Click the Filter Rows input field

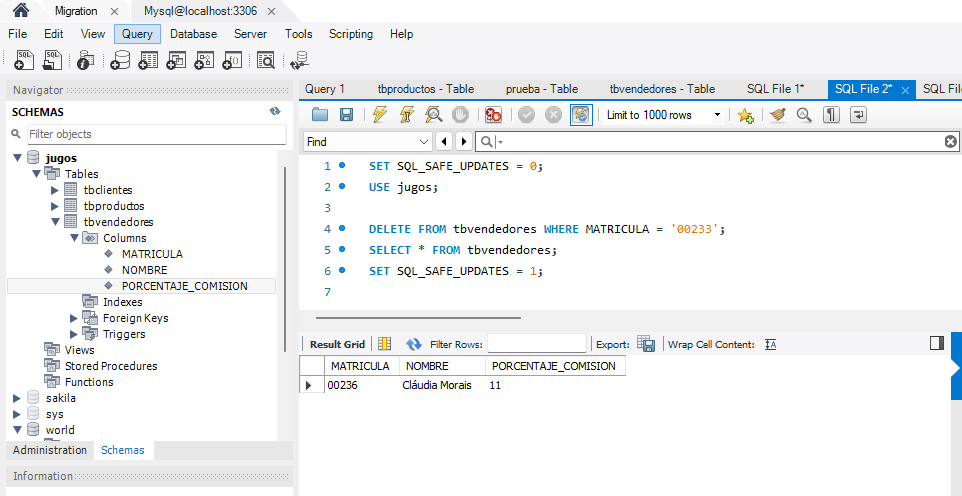(537, 344)
